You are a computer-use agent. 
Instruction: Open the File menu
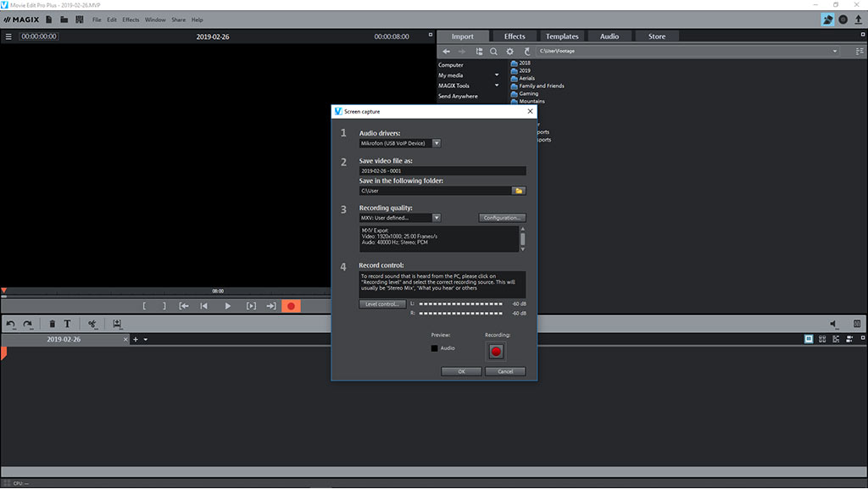click(97, 19)
